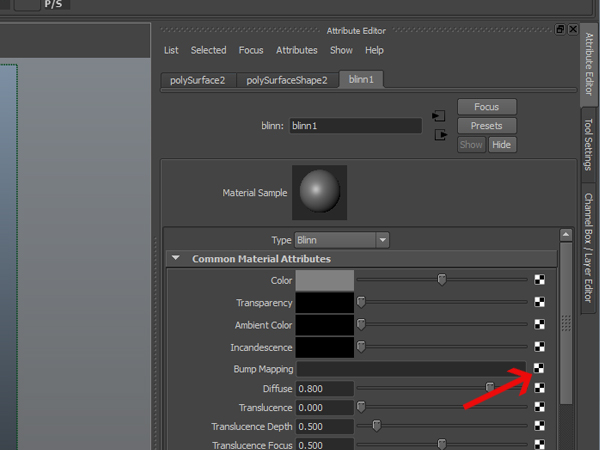This screenshot has height=450, width=600.
Task: Click the Incandescence map checker icon
Action: (x=540, y=346)
